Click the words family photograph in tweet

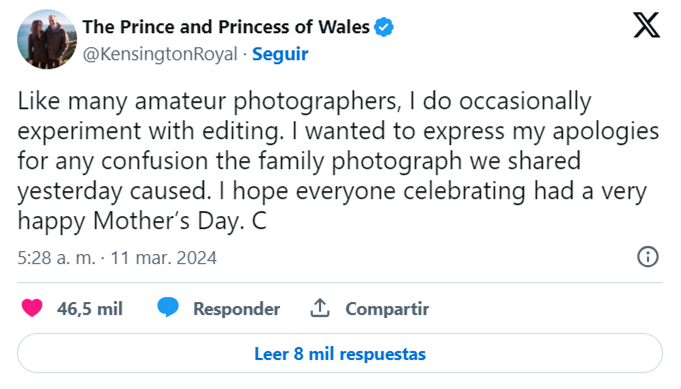[x=362, y=162]
